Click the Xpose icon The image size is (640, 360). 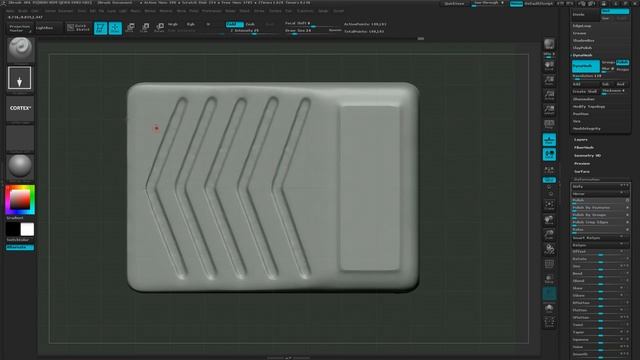tap(549, 323)
